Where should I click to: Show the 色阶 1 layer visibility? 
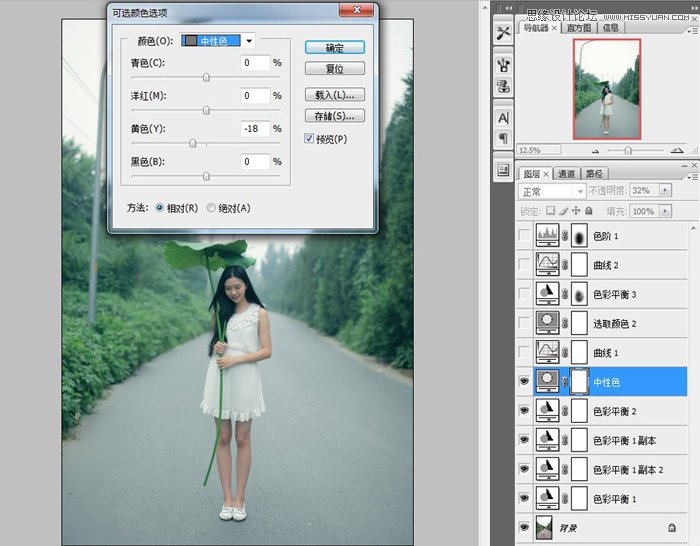524,235
